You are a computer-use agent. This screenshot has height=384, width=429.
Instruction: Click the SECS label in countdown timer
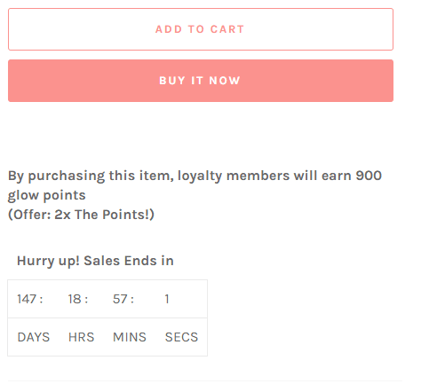pos(182,337)
